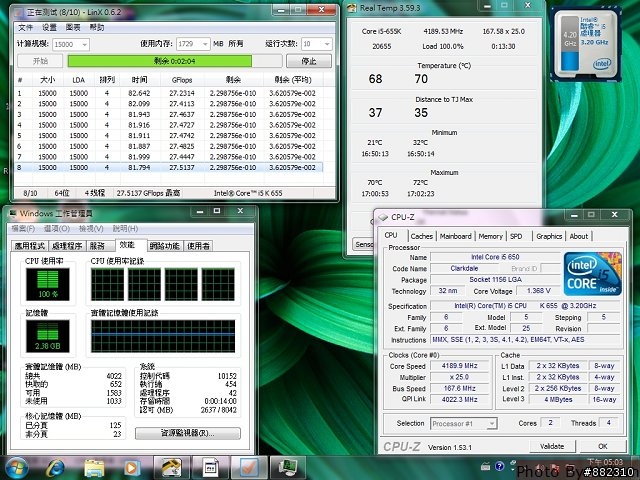Open the 檢視(V) menu in Task Manager
The image size is (640, 480).
pos(91,229)
